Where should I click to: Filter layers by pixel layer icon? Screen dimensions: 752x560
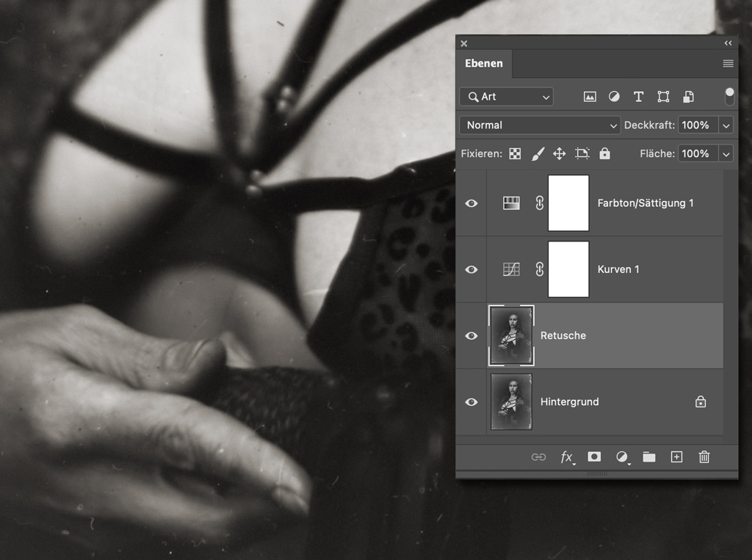(x=590, y=97)
